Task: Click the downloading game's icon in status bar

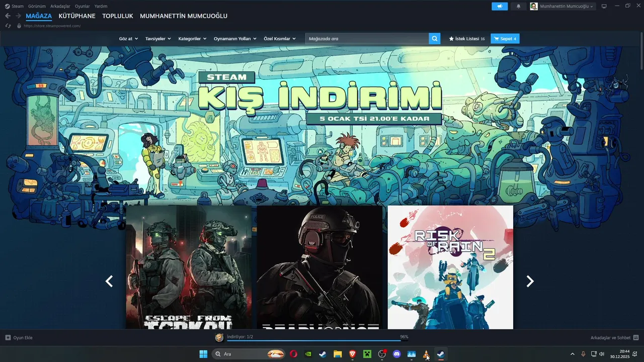Action: [219, 337]
